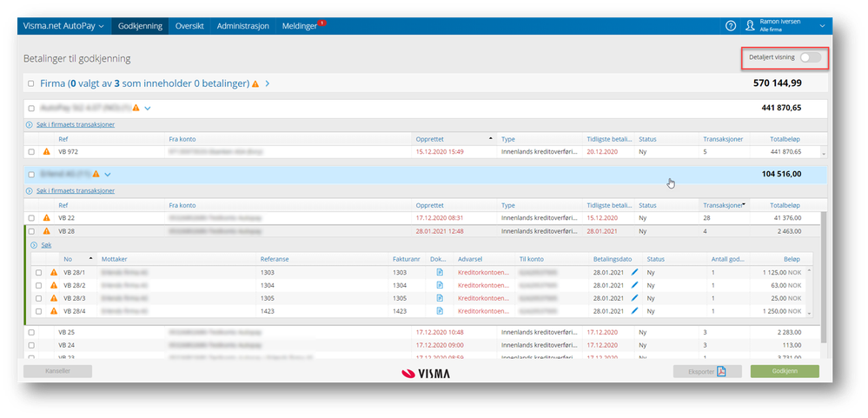
Task: Check the checkbox for row VB 22
Action: [31, 218]
